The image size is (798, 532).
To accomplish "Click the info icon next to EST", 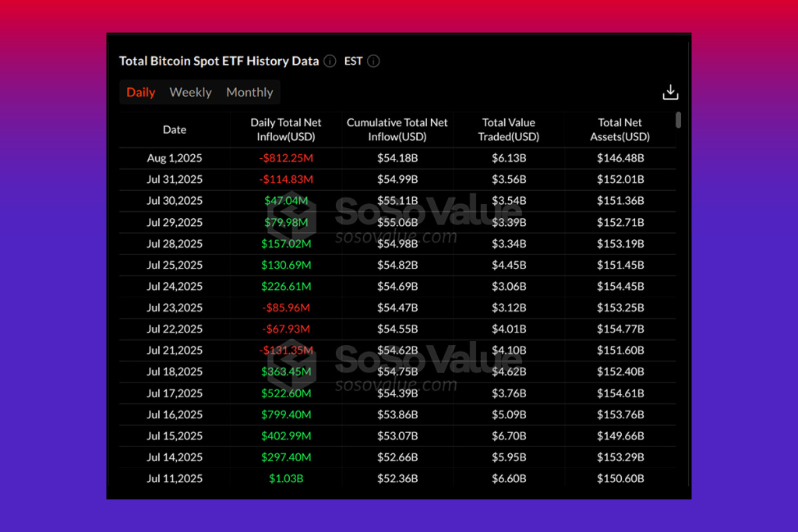I will pyautogui.click(x=373, y=61).
